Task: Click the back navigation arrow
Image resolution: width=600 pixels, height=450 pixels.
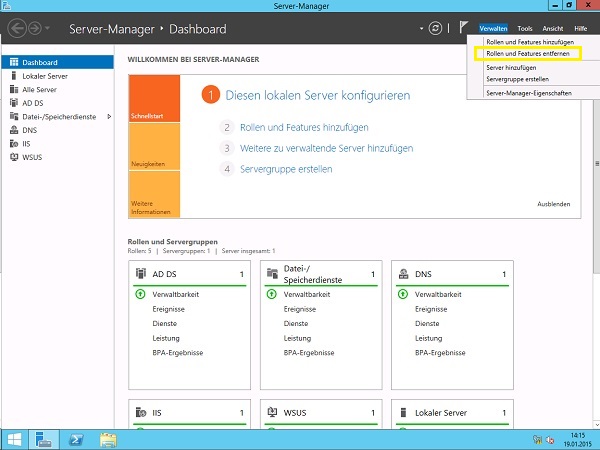Action: (17, 29)
